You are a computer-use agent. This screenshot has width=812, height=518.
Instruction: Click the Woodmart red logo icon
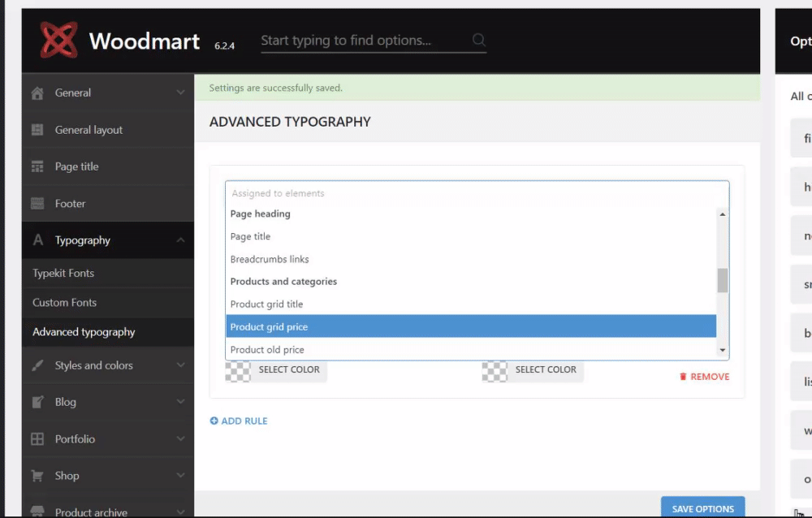(58, 40)
